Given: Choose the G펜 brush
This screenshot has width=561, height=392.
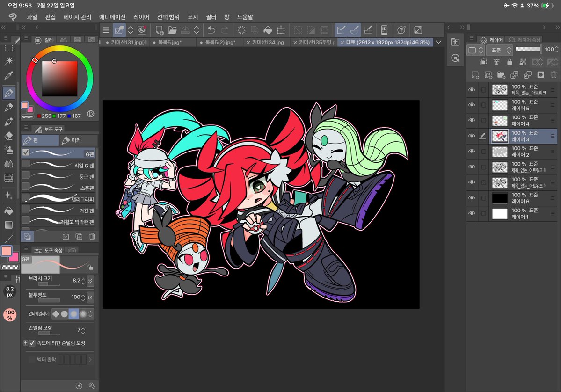Looking at the screenshot, I should pyautogui.click(x=58, y=153).
